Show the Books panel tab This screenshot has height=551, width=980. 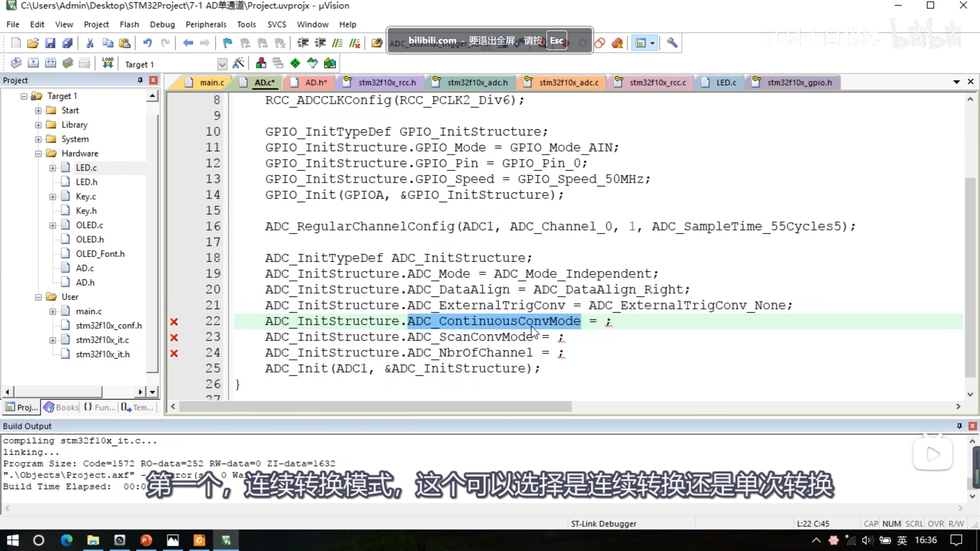click(x=61, y=407)
